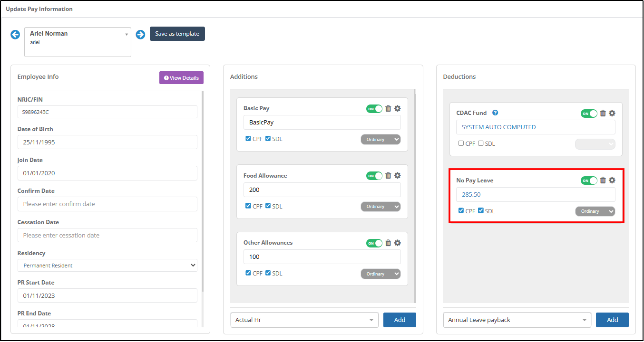Screen dimensions: 644x342
Task: Click Add button under Deductions
Action: pyautogui.click(x=612, y=320)
